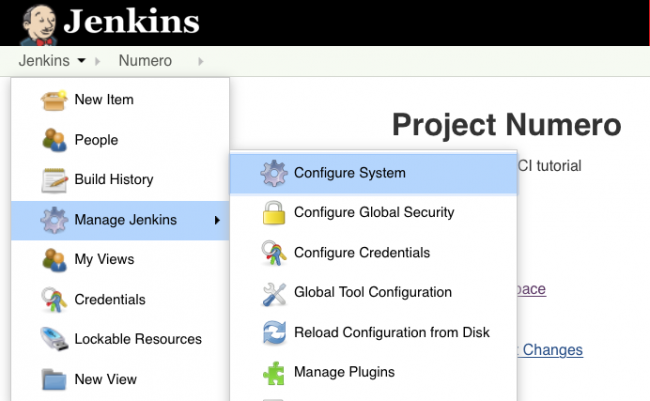Screen dimensions: 650x401
Task: Open the Numero breadcrumb link
Action: 145,61
